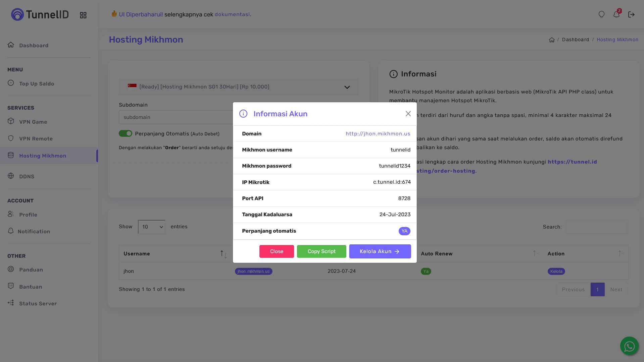Click the green Copy Script button
Screen dimensions: 644x362
pyautogui.click(x=321, y=251)
